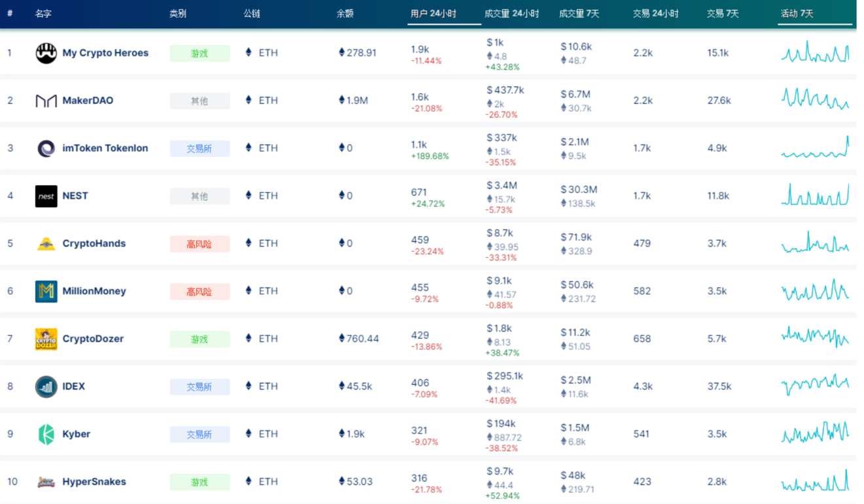Click ETH chain icon in NEST row
Image resolution: width=864 pixels, height=504 pixels.
tap(249, 195)
